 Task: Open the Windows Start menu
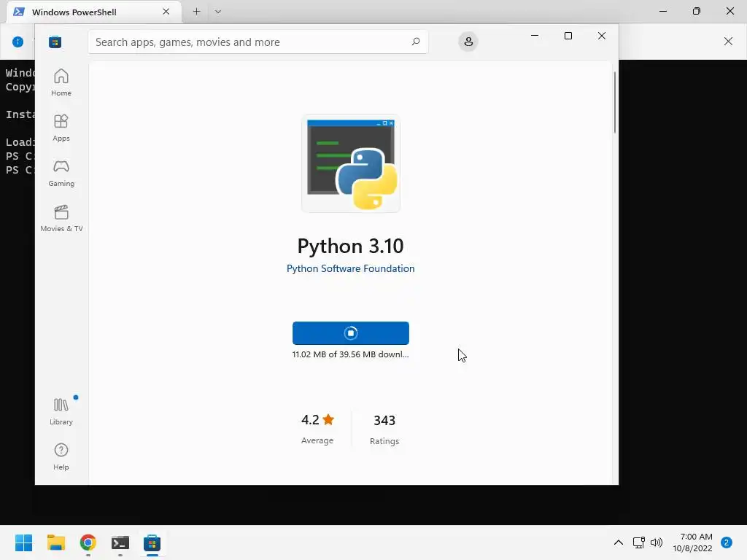(23, 542)
